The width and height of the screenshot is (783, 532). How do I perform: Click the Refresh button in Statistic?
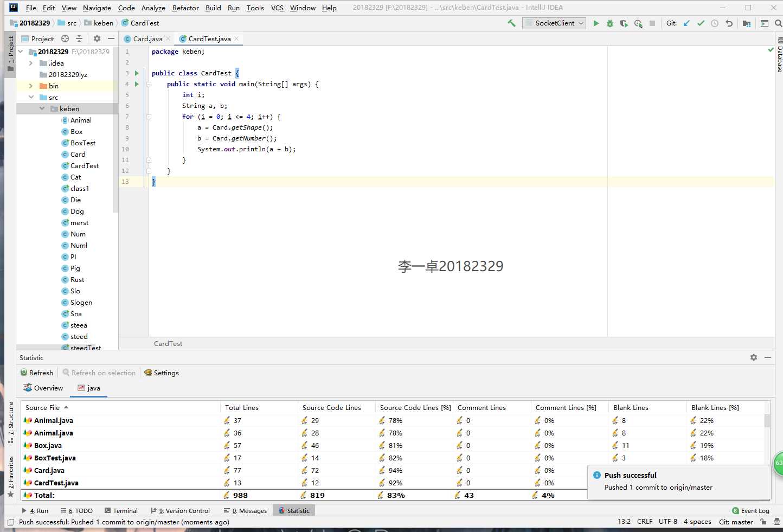coord(37,373)
